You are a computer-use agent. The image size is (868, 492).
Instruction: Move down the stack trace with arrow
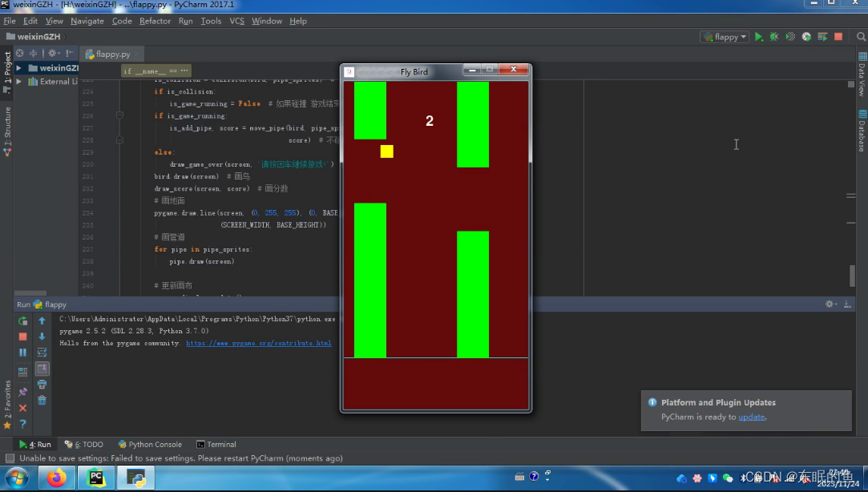click(x=42, y=337)
